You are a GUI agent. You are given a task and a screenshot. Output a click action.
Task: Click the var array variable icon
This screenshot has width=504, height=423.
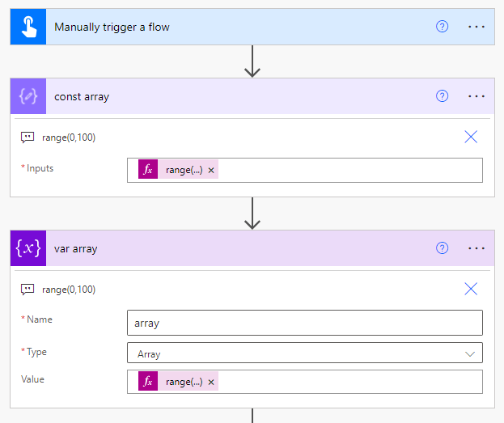coord(28,248)
